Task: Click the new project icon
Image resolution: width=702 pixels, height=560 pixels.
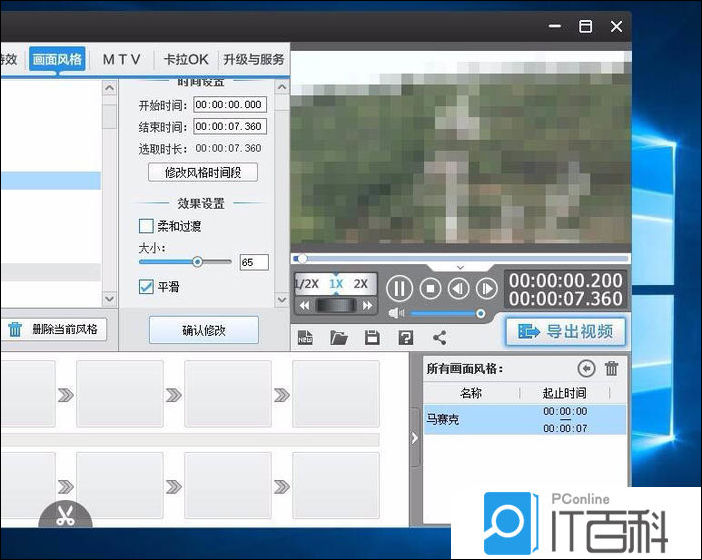Action: click(x=306, y=338)
